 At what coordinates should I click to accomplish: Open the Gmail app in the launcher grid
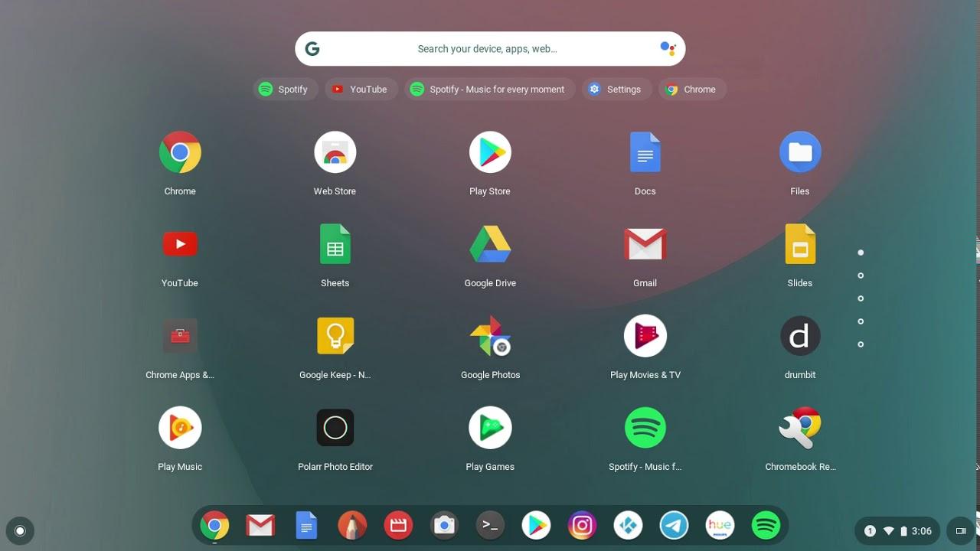[645, 244]
